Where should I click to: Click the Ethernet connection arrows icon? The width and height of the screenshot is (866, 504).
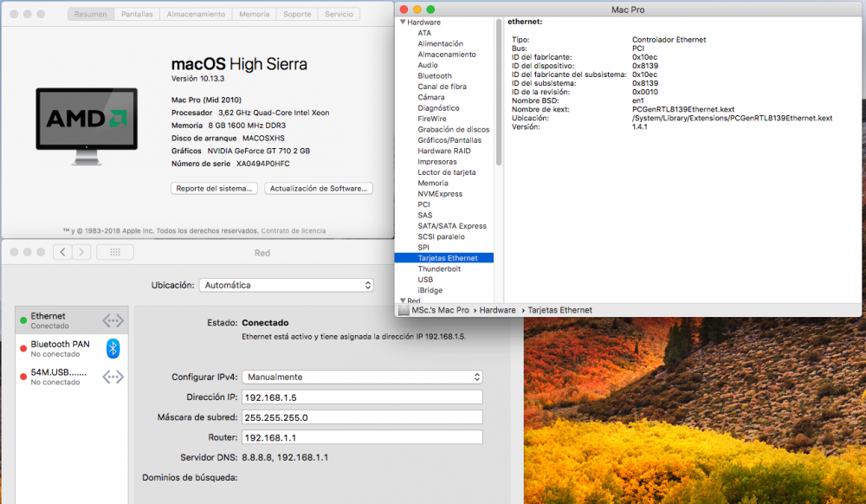pyautogui.click(x=113, y=320)
